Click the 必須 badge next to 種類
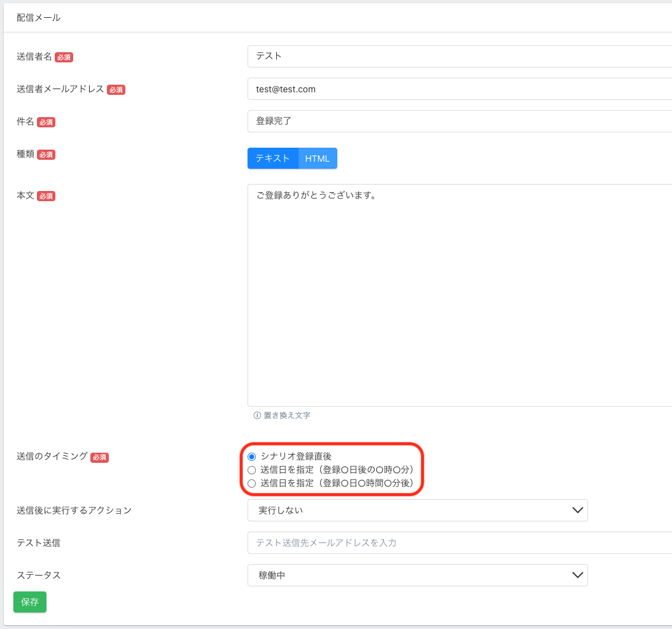 46,155
